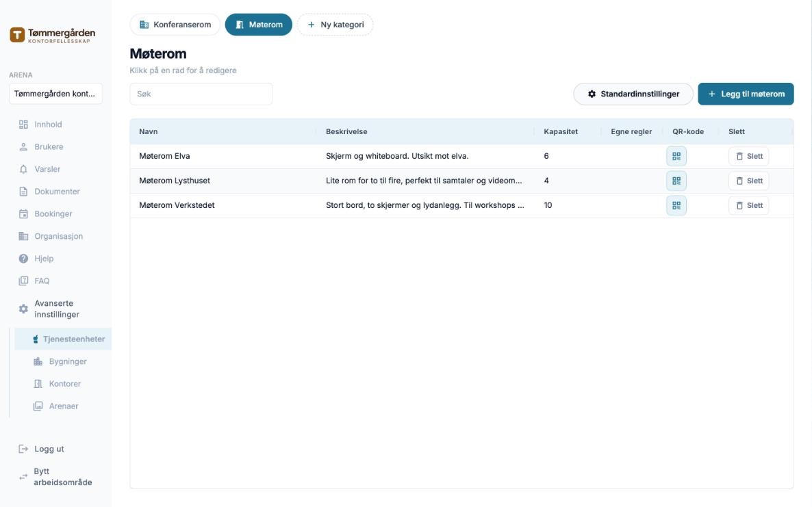Select the Møterom category tab
This screenshot has height=507, width=812.
tap(258, 25)
